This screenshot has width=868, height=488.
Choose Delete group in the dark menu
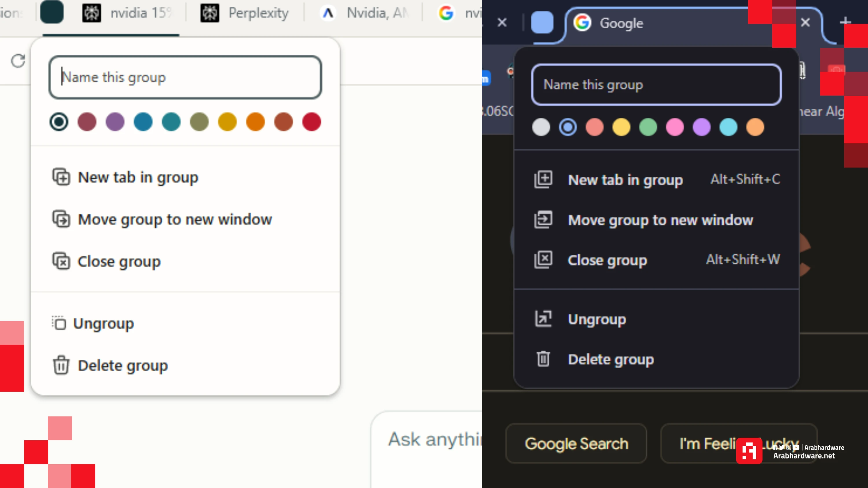(656, 359)
